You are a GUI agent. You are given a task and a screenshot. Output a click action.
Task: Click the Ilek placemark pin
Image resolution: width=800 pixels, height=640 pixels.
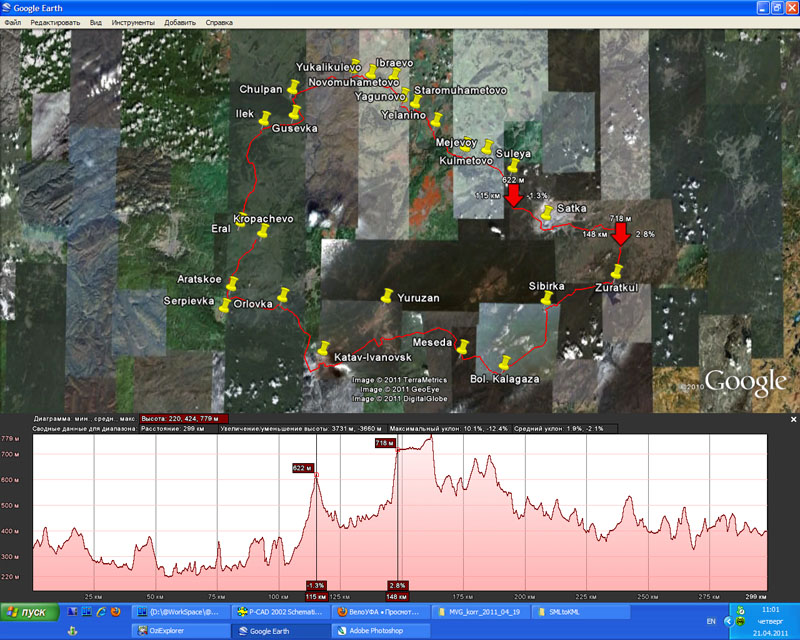(x=264, y=118)
